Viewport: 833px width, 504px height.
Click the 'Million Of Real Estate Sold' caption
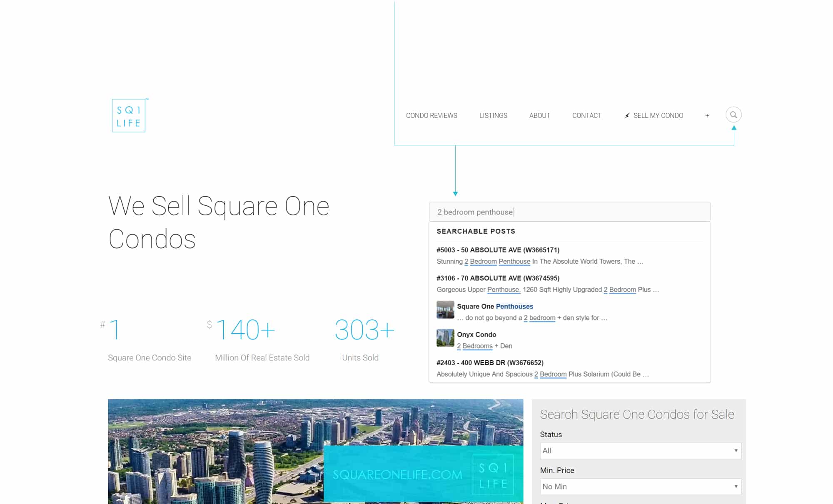(x=262, y=358)
